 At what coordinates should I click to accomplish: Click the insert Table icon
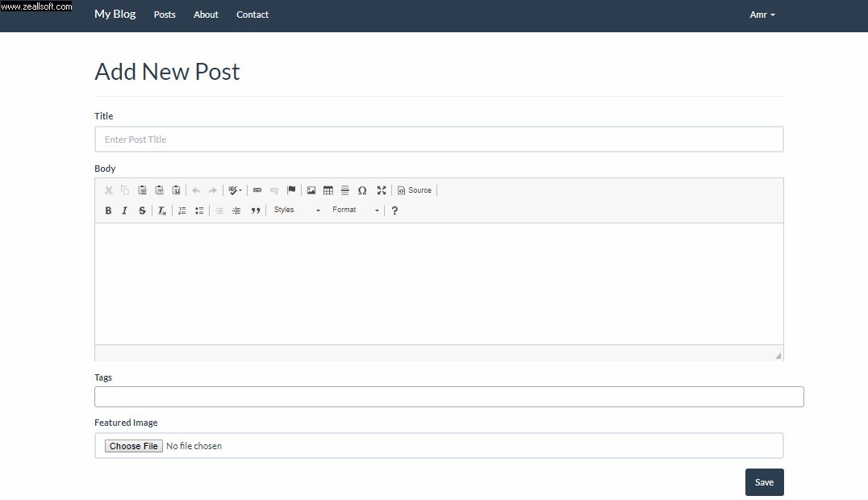tap(328, 190)
